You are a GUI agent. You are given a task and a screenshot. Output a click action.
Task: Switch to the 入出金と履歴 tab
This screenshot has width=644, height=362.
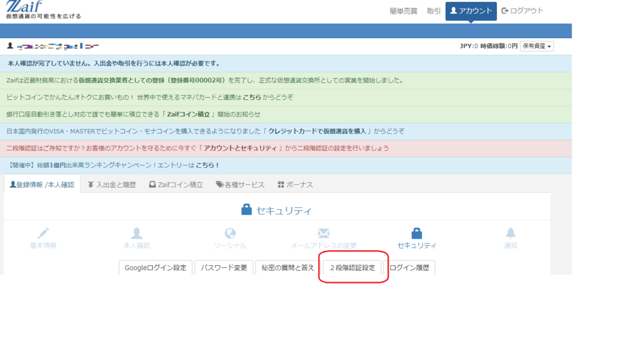[112, 185]
